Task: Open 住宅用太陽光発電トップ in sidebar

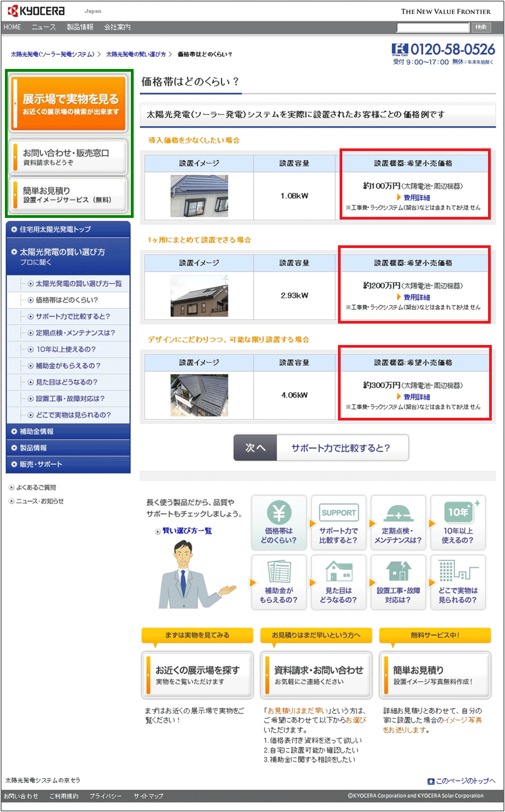Action: pos(68,229)
